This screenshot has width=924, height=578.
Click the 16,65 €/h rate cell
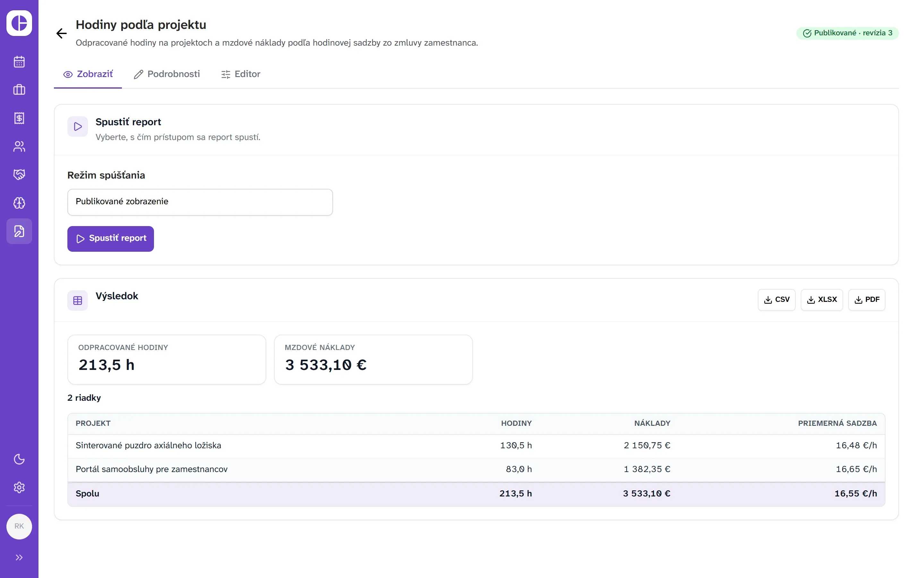tap(856, 469)
